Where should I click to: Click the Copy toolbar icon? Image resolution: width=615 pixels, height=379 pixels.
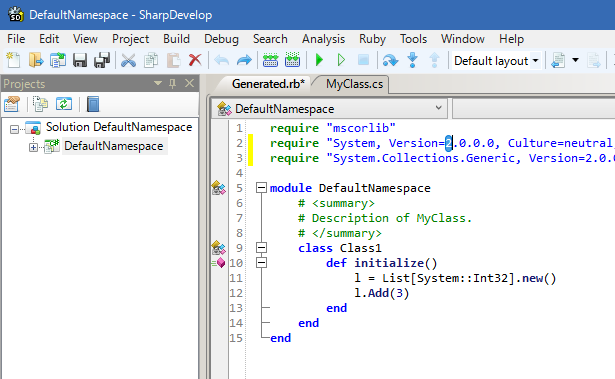[151, 61]
